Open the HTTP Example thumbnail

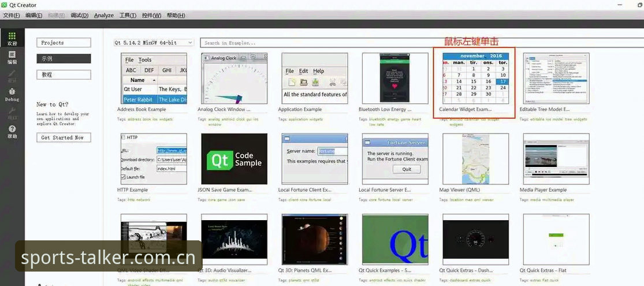coord(154,159)
